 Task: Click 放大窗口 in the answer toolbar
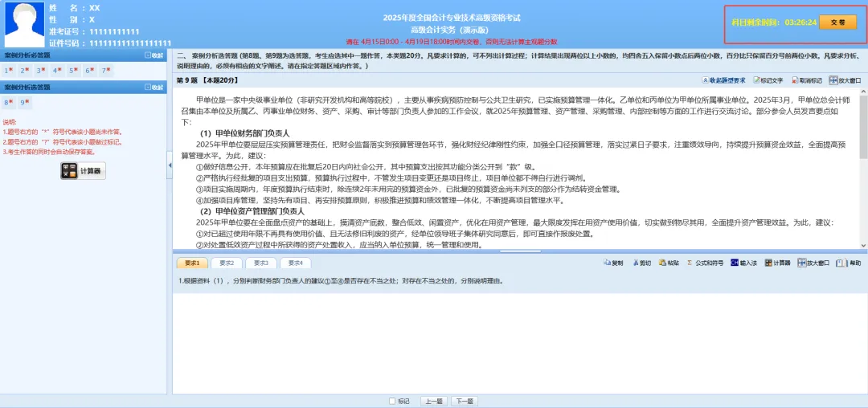coord(813,263)
